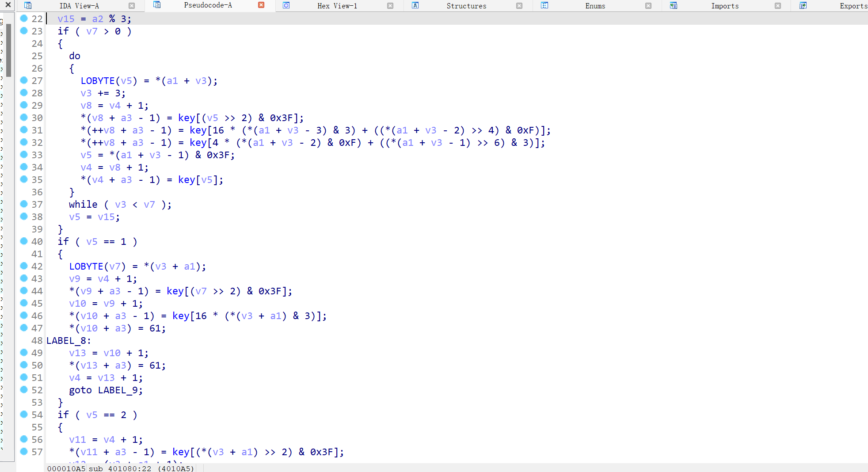Toggle breakpoint dot on line 23
The image size is (868, 472).
coord(24,30)
